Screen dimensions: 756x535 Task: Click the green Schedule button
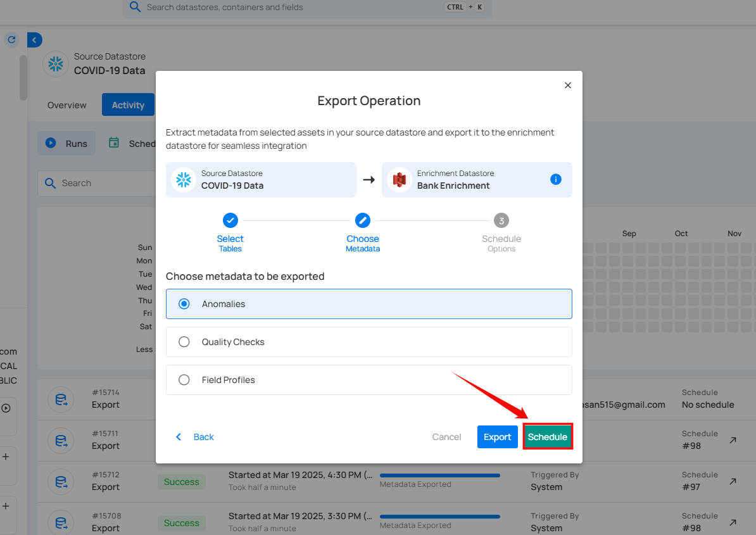[x=548, y=437]
